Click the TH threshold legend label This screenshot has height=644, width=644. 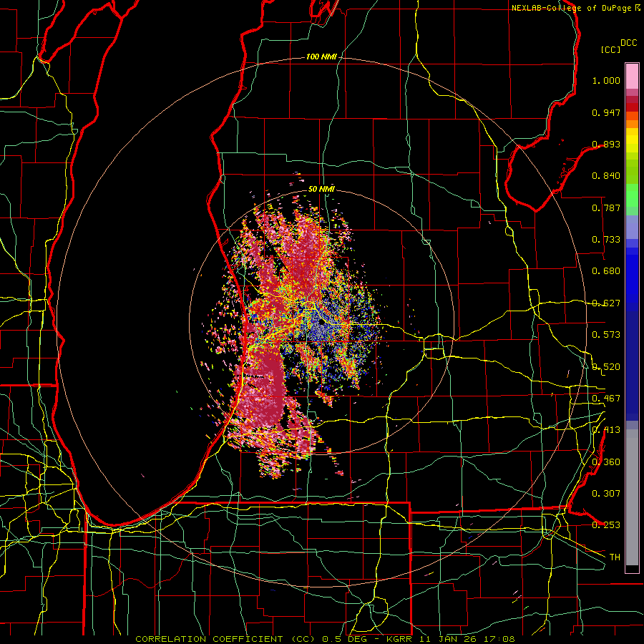pyautogui.click(x=615, y=557)
